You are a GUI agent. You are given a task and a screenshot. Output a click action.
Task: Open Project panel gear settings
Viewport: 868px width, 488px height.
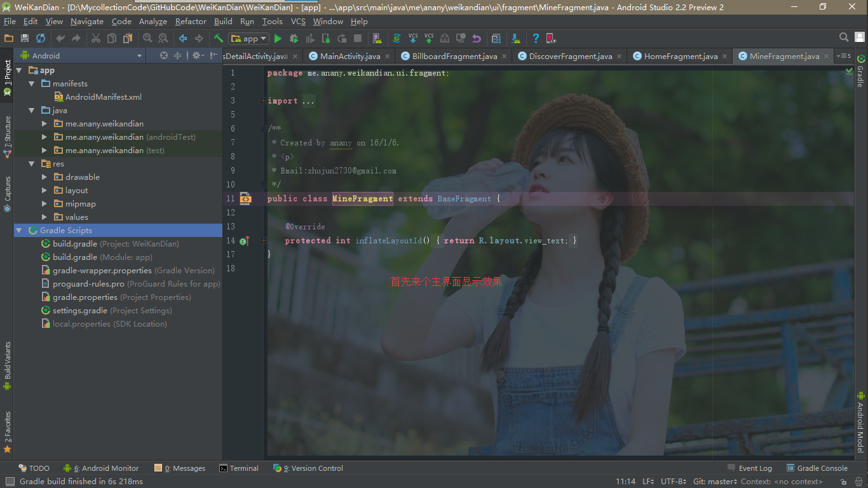[x=197, y=55]
